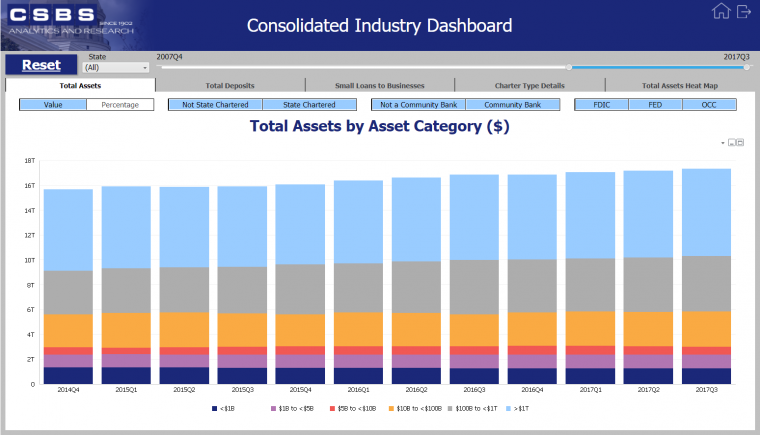The width and height of the screenshot is (760, 435).
Task: Click the purple segment of the 2015Q1 bar
Action: [126, 360]
